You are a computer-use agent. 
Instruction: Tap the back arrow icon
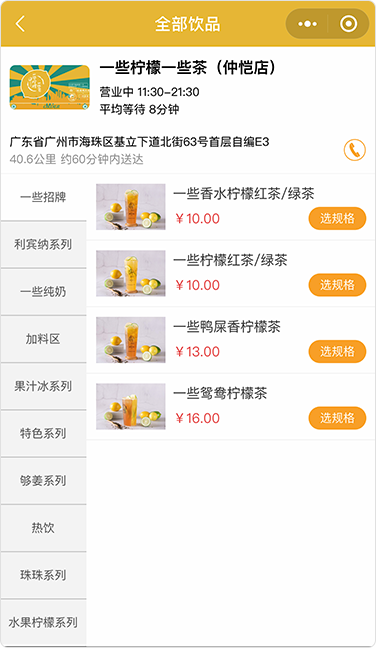point(20,24)
